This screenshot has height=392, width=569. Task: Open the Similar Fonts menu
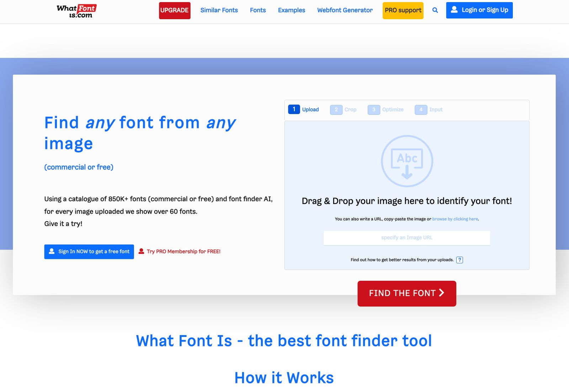(x=219, y=10)
